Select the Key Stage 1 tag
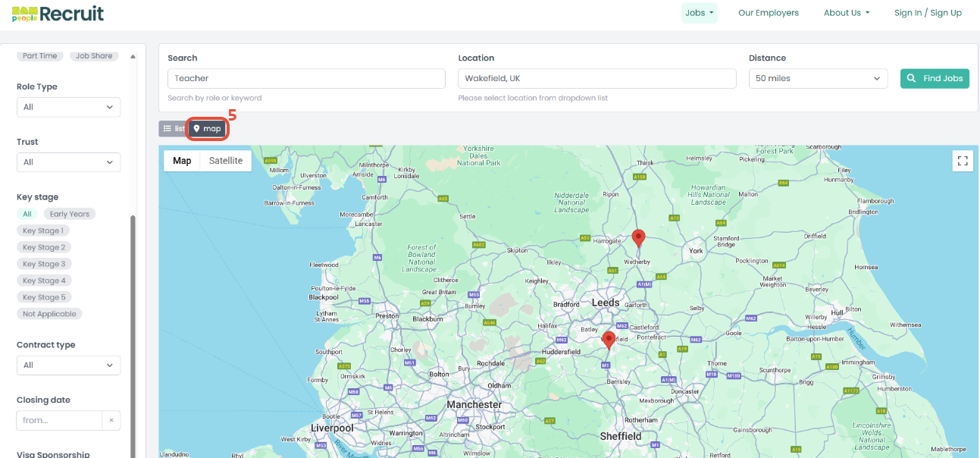Viewport: 980px width, 458px height. (x=42, y=231)
